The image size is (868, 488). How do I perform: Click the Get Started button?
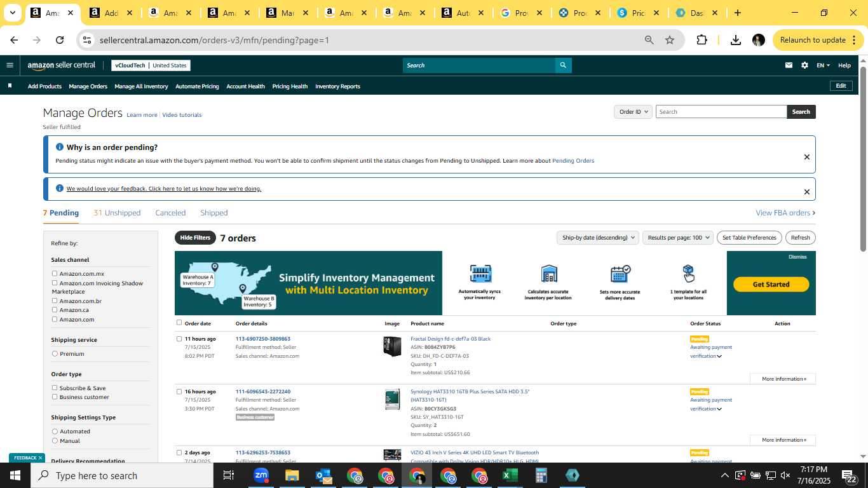771,284
